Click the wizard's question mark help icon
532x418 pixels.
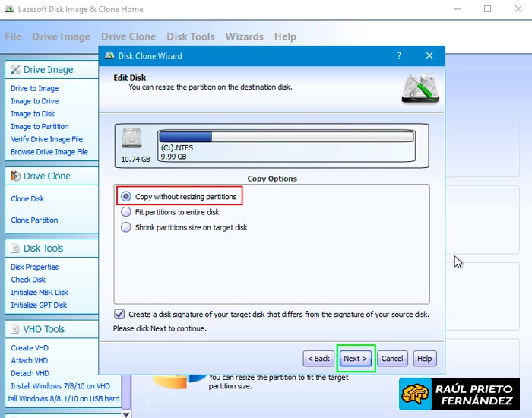[399, 56]
